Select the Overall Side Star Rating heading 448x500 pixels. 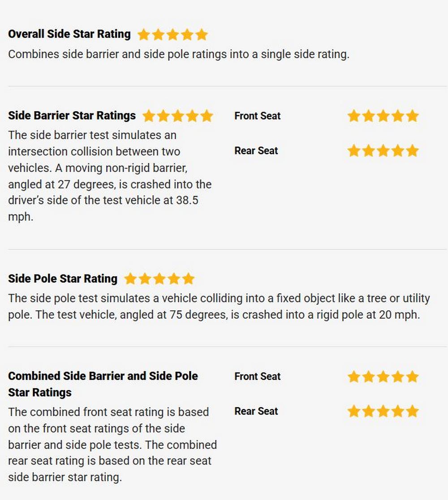pyautogui.click(x=69, y=34)
